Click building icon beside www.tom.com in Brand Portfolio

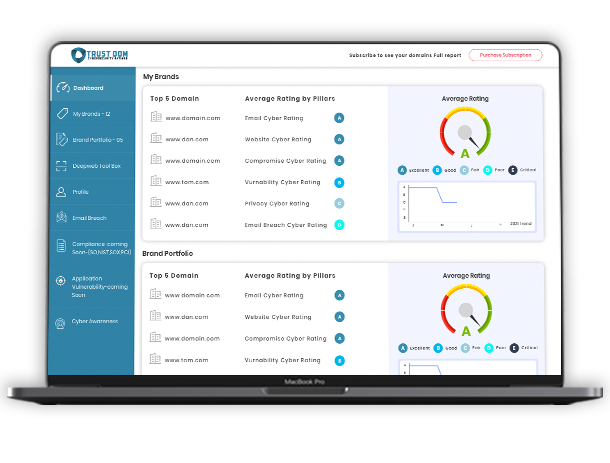click(156, 358)
